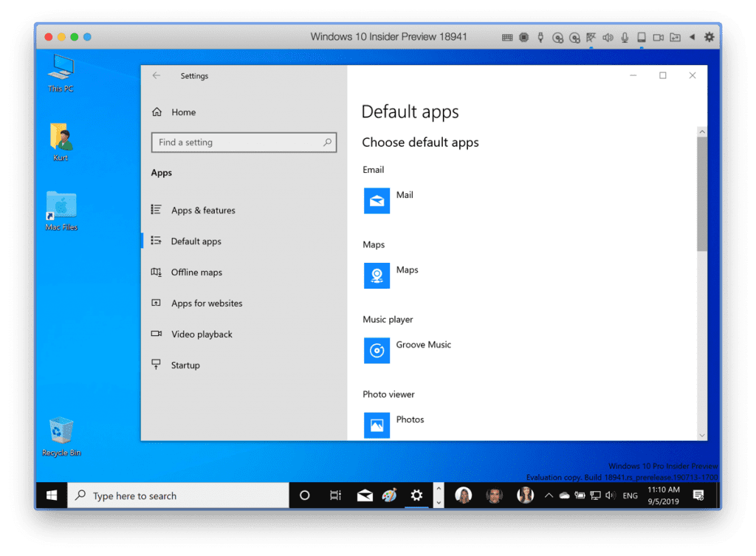Launch Microsoft Edge from the taskbar
The width and height of the screenshot is (756, 556).
[x=389, y=495]
